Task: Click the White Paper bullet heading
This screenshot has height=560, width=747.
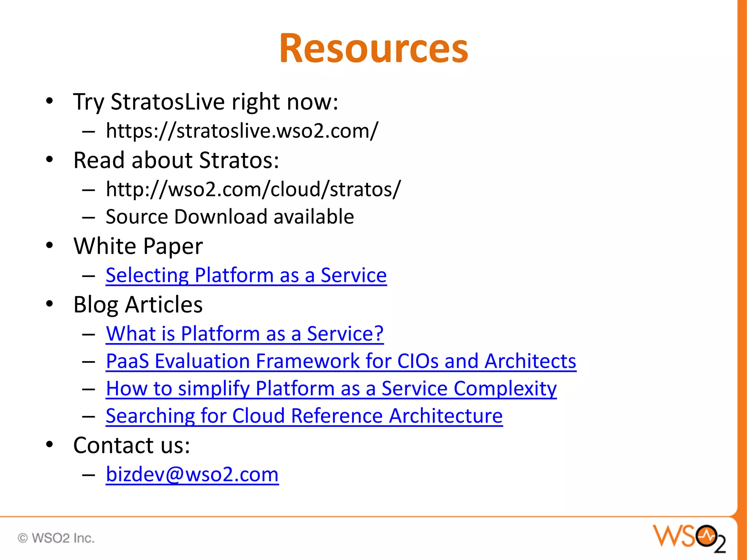Action: (x=138, y=246)
